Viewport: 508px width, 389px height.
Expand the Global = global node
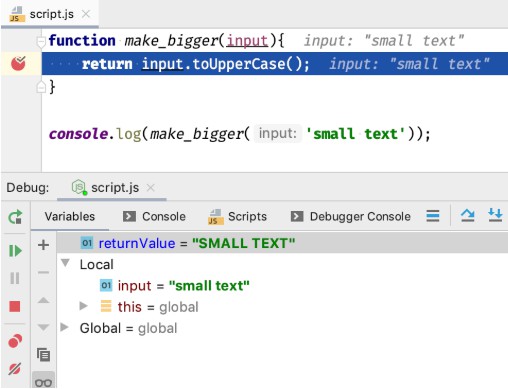(65, 327)
